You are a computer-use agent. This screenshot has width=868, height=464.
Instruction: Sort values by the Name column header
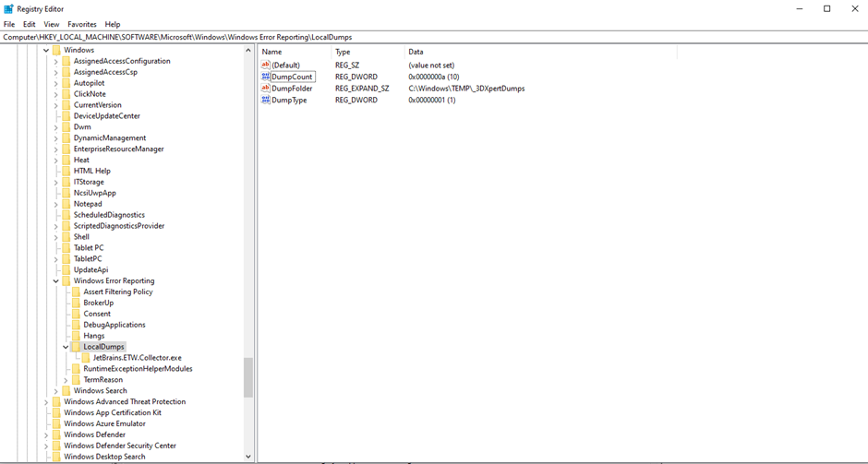(x=293, y=52)
